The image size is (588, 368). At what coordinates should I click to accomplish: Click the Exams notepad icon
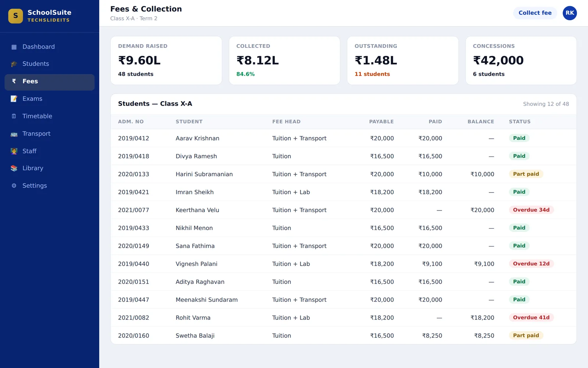(x=14, y=99)
